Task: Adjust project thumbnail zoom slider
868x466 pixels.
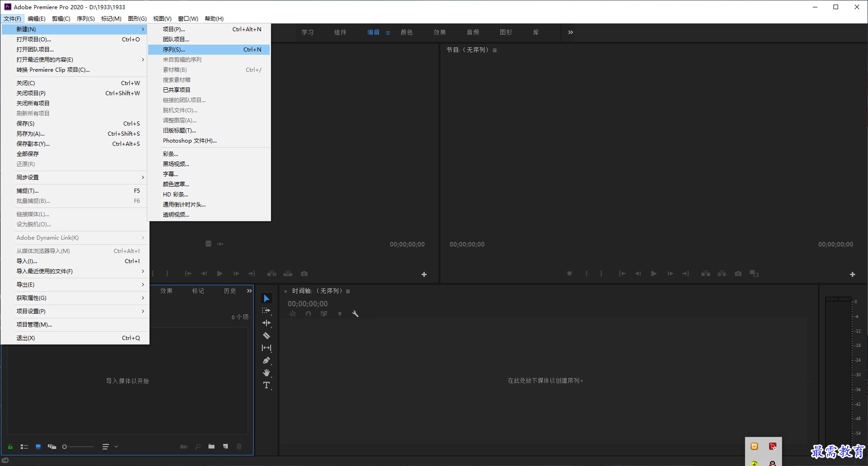Action: click(78, 447)
